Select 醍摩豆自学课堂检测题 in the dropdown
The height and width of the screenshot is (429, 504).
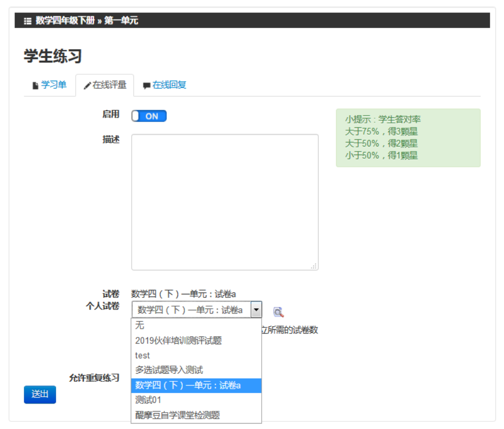pos(177,415)
